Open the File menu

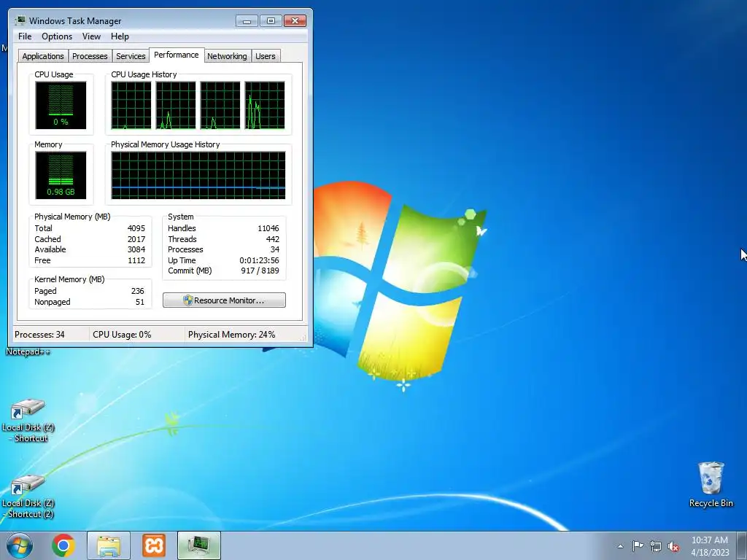click(x=25, y=36)
